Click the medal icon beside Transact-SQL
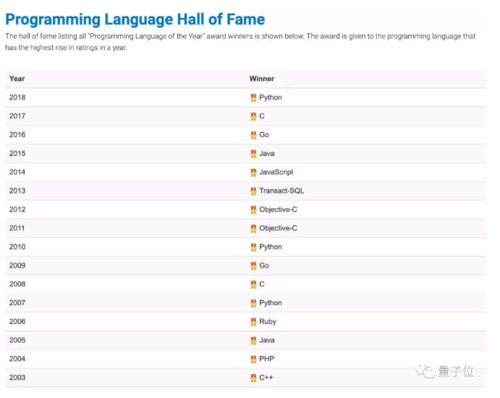 (x=253, y=191)
